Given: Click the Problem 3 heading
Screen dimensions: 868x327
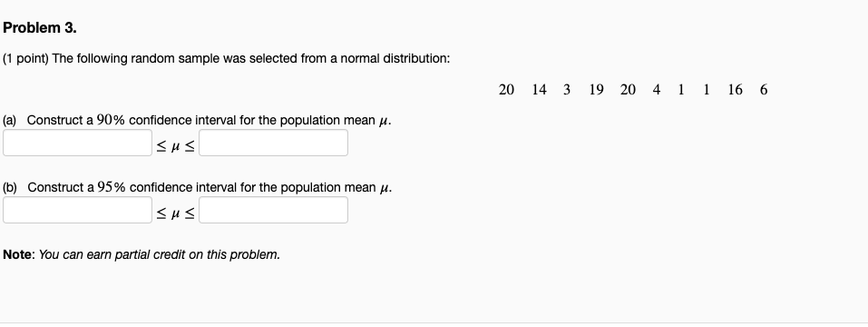Looking at the screenshot, I should click(40, 28).
